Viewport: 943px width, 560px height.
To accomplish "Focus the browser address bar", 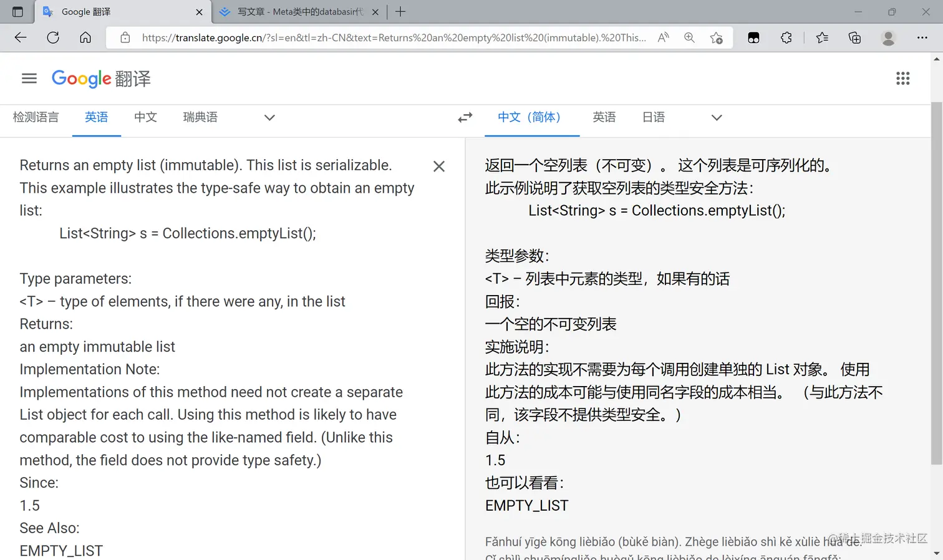I will tap(394, 37).
